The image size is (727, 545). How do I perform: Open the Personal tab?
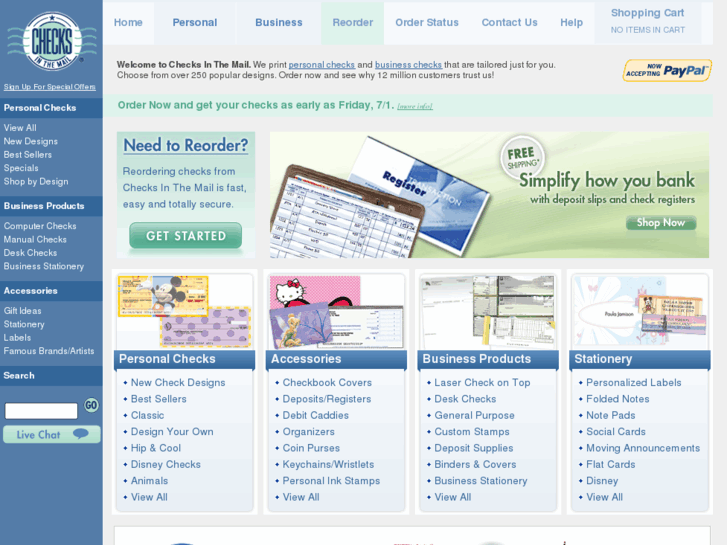coord(195,23)
